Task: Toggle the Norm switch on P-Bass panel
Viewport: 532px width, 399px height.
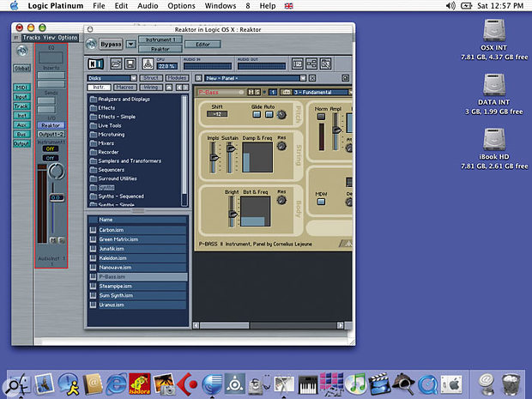Action: 321,117
